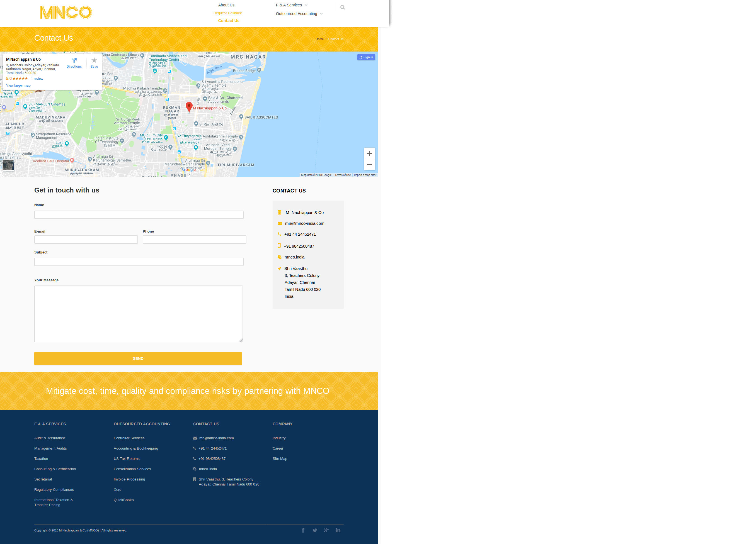
Task: Click the Facebook icon in footer
Action: pyautogui.click(x=303, y=530)
